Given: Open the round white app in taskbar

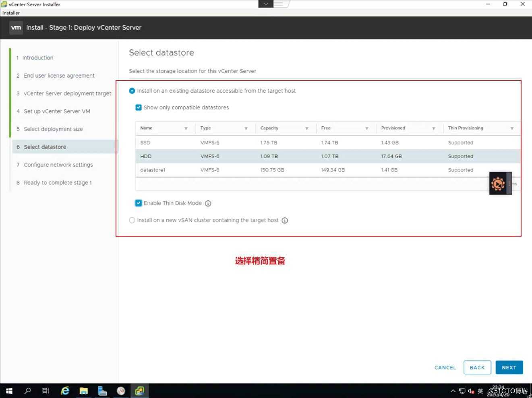Looking at the screenshot, I should click(x=121, y=391).
